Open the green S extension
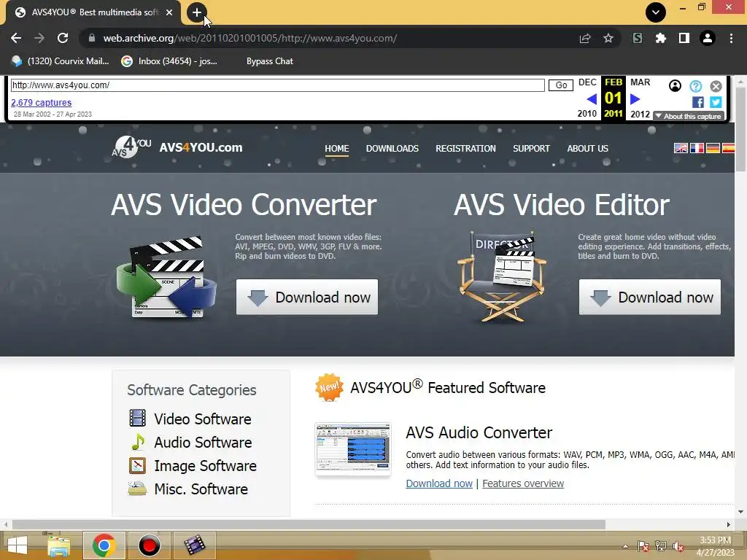This screenshot has width=747, height=560. (x=638, y=38)
